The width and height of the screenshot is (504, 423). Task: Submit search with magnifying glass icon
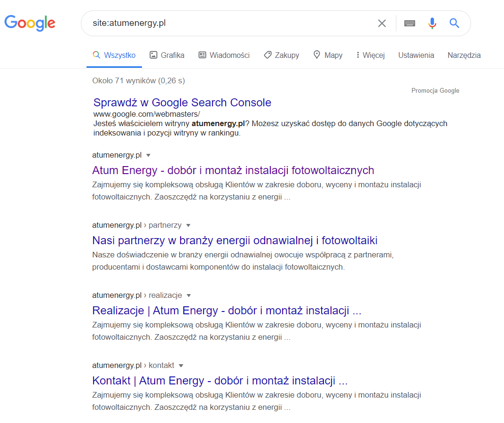[x=454, y=23]
